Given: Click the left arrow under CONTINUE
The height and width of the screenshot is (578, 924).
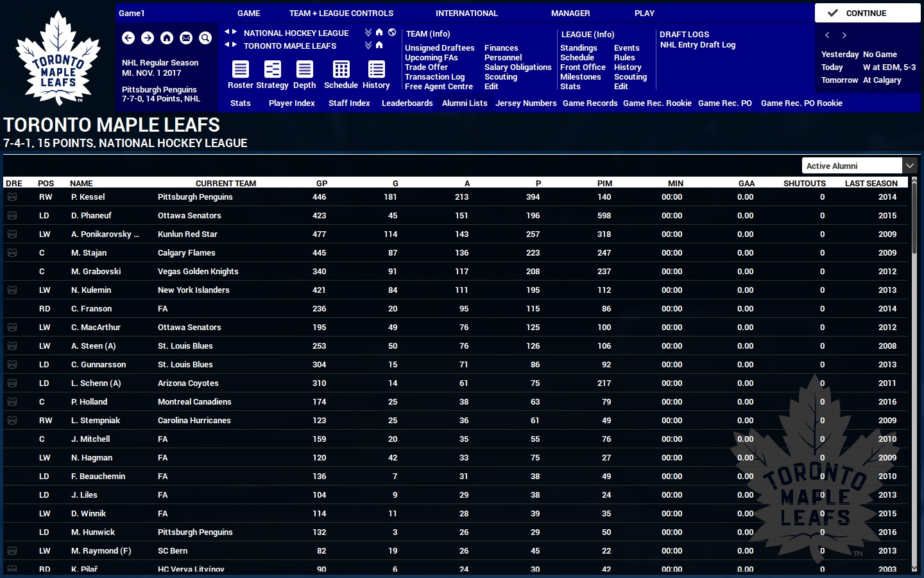Looking at the screenshot, I should tap(827, 35).
